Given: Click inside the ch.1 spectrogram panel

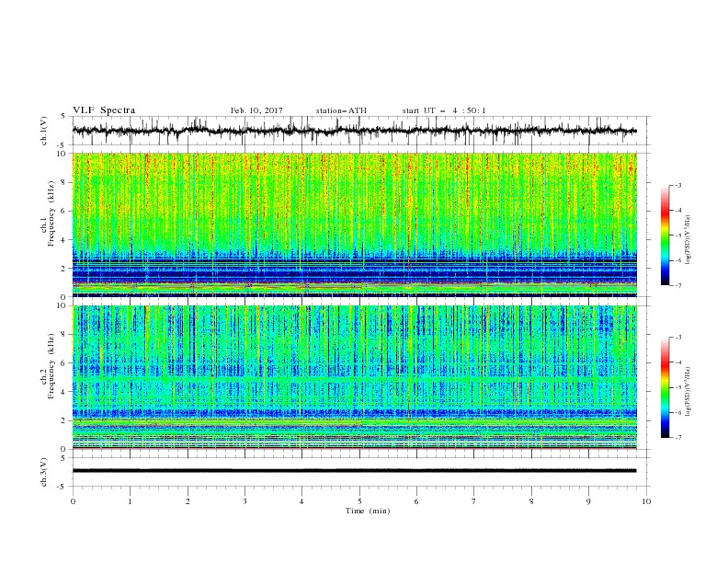Looking at the screenshot, I should (x=354, y=224).
